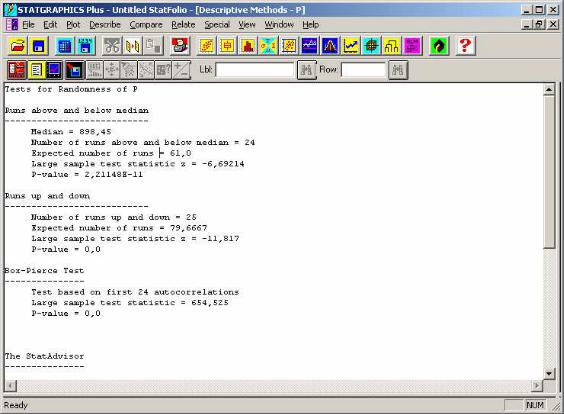Click the horizontal scrollbar left arrow

coord(10,386)
